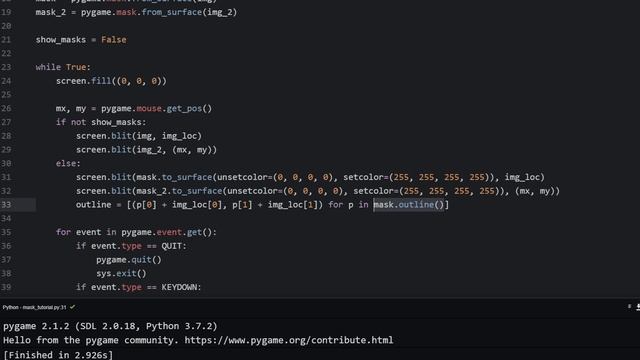The height and width of the screenshot is (360, 640).
Task: Click 'unsetcolor' parameter on line 31
Action: [242, 177]
